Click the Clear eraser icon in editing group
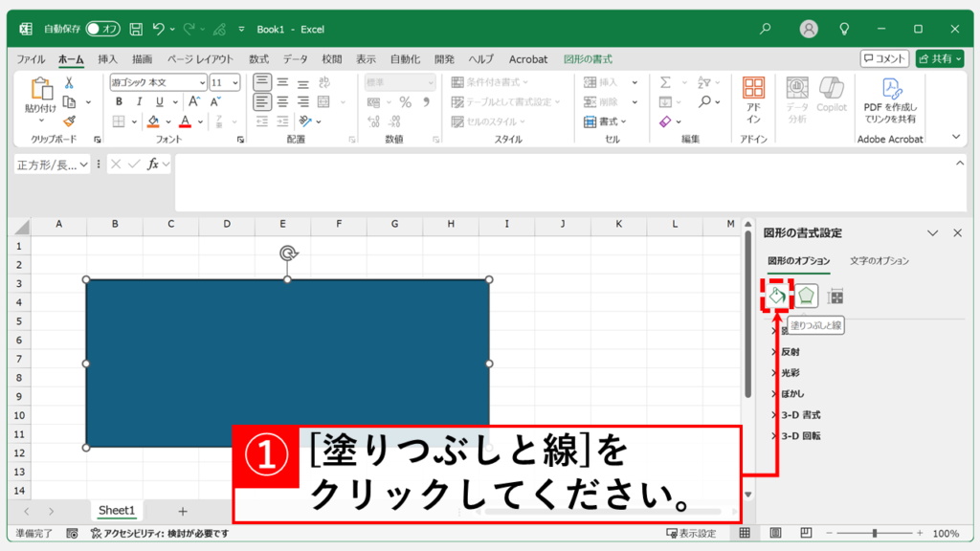 [x=666, y=121]
